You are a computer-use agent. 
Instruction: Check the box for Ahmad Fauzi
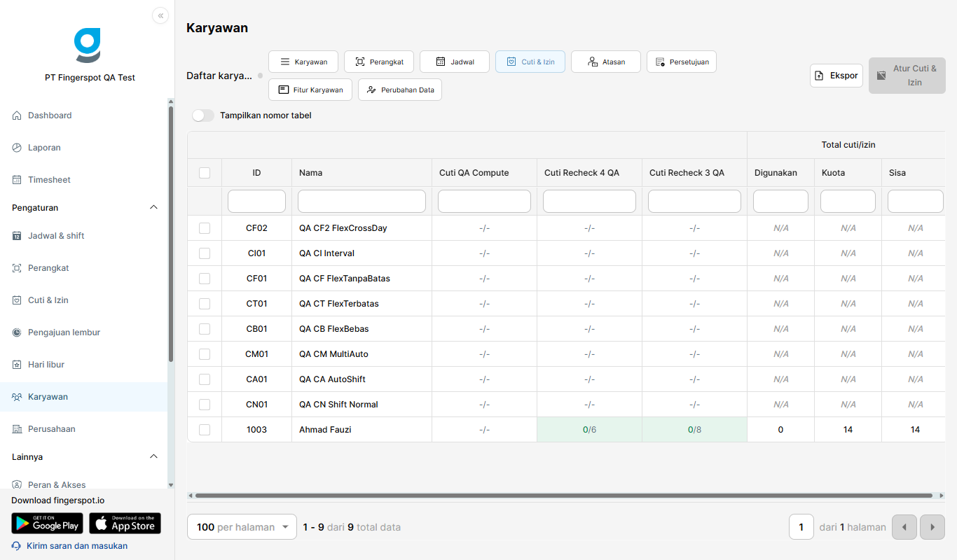point(205,430)
